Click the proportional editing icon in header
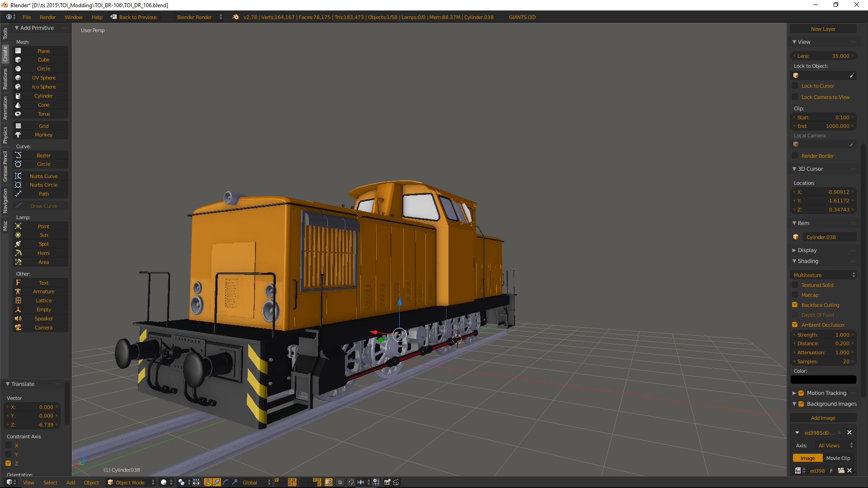Viewport: 868px width, 488px height. 340,482
